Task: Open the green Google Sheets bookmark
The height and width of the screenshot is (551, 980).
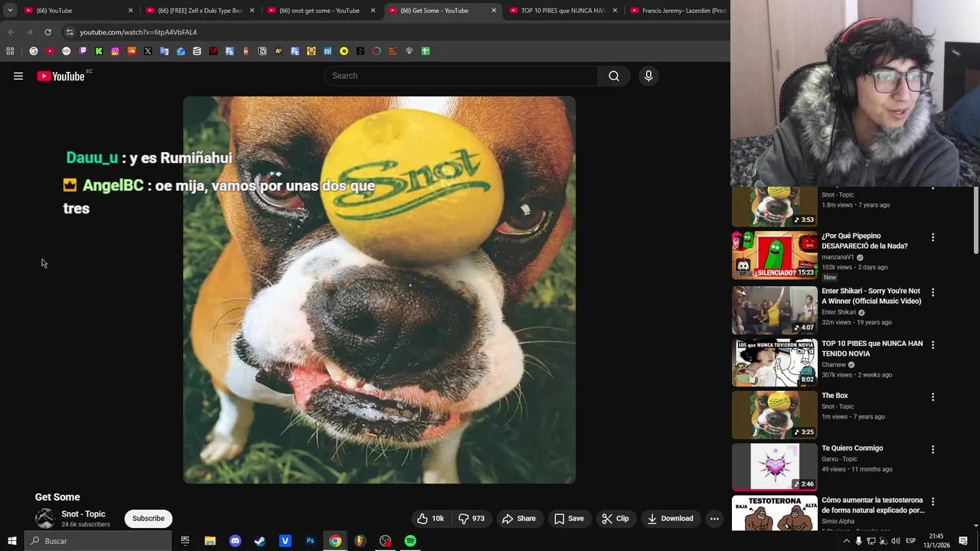Action: (426, 51)
